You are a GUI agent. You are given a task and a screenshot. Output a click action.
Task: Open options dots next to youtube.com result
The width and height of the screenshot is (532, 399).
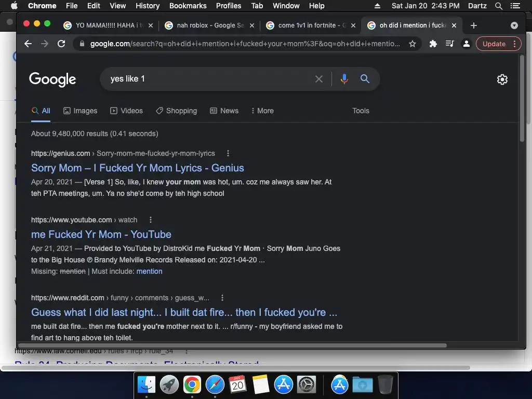pos(151,220)
